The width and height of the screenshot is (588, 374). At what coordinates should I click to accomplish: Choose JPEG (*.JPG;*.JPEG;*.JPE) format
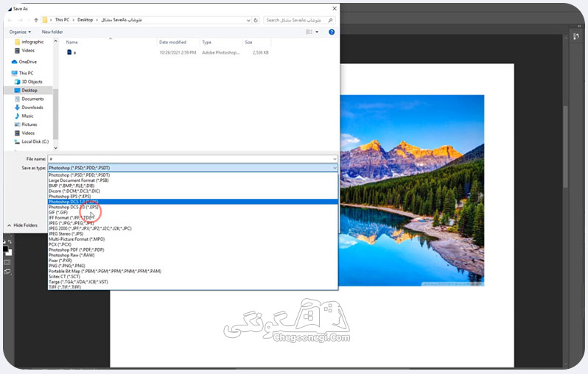pyautogui.click(x=193, y=223)
